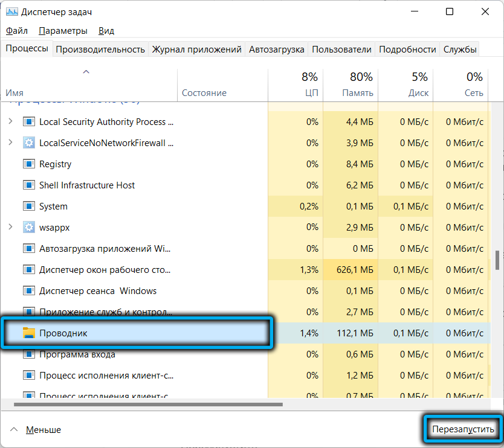
Task: Click the Shell Infrastructure Host icon
Action: pyautogui.click(x=29, y=185)
